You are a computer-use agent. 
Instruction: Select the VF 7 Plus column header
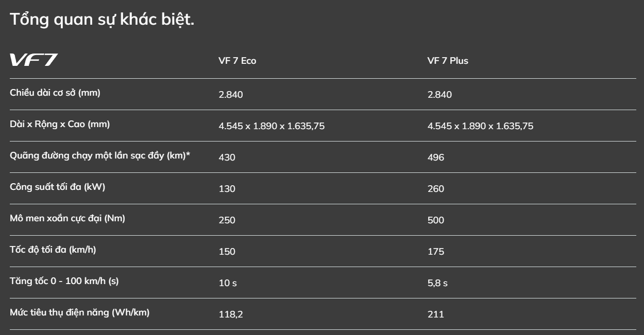click(447, 61)
